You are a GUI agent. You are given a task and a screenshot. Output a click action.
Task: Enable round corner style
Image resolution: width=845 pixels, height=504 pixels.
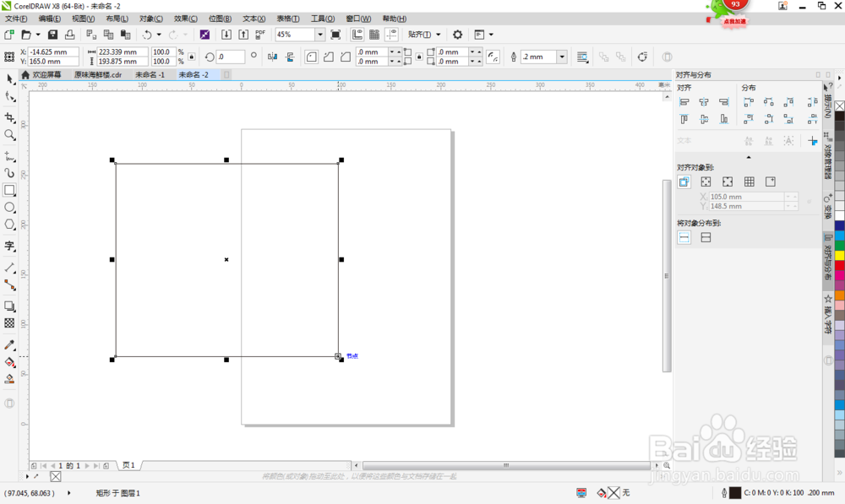tap(312, 57)
